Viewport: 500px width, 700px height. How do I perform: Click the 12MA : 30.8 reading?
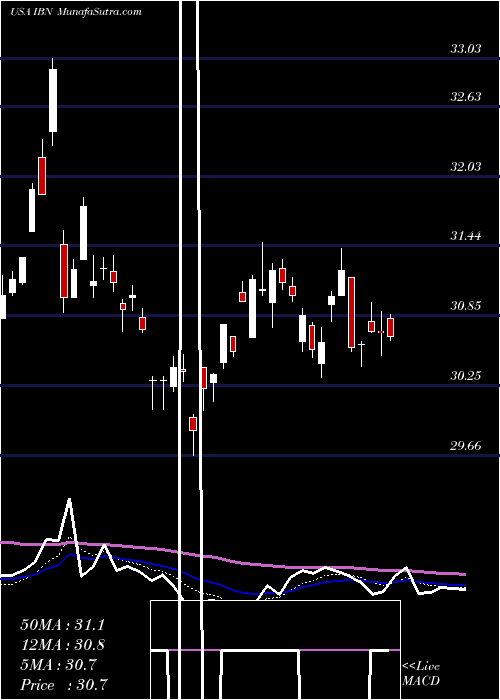(62, 645)
